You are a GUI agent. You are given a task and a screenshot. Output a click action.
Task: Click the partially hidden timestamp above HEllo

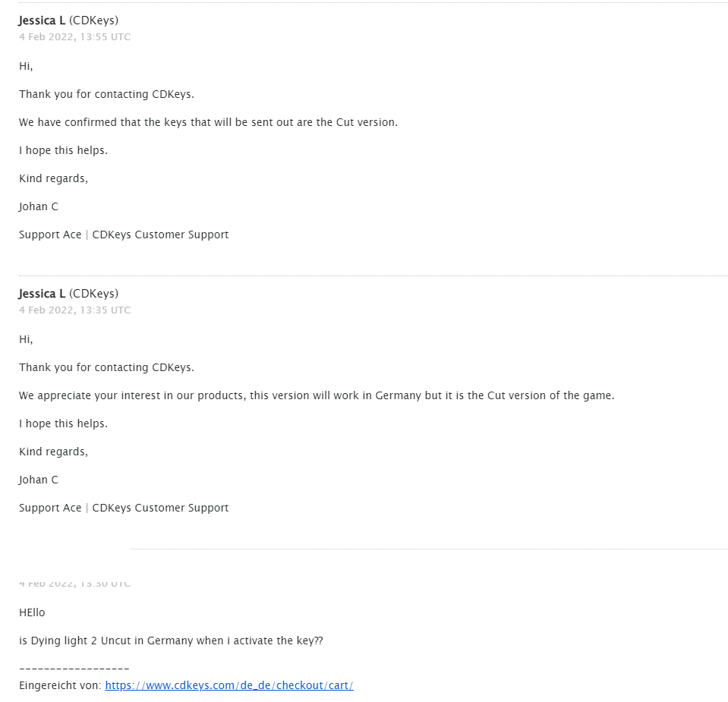pyautogui.click(x=74, y=584)
